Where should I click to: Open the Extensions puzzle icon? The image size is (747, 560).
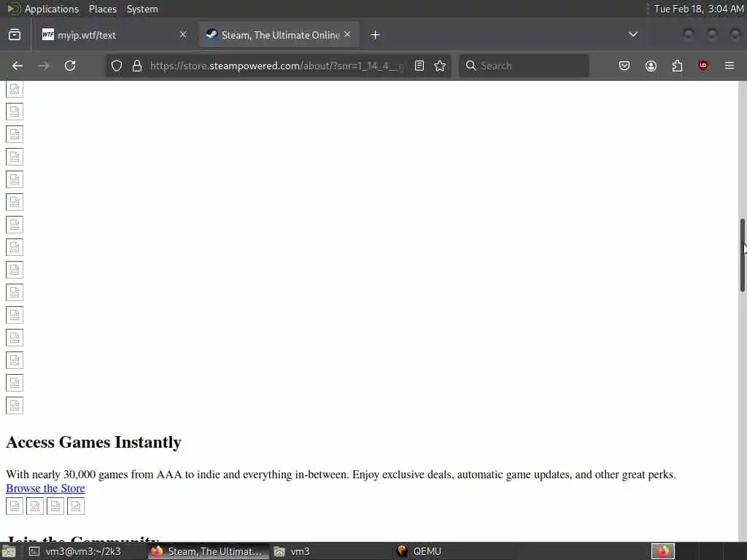(677, 66)
